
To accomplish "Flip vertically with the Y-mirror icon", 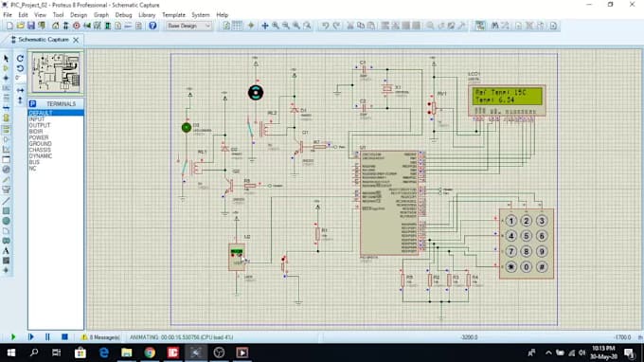I will click(20, 100).
